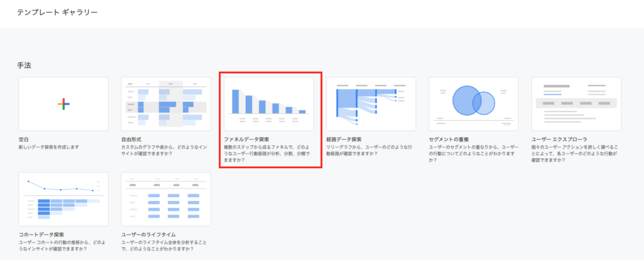Click the ファネルデータ探索 title text
Screen dimensions: 644x260
click(247, 140)
